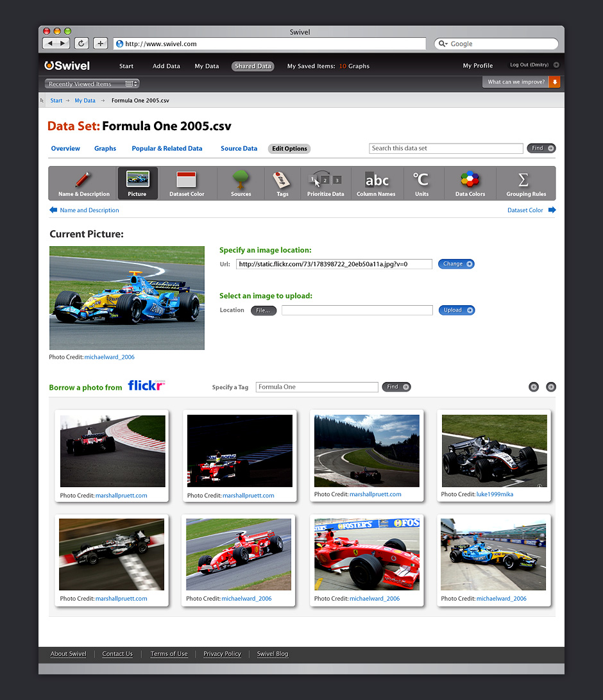
Task: Open the Add Data menu item
Action: pos(166,66)
